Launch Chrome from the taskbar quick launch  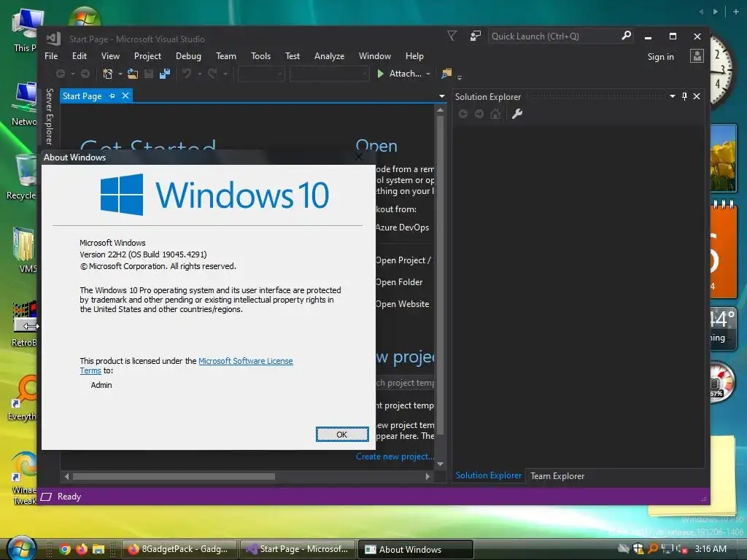(x=65, y=549)
